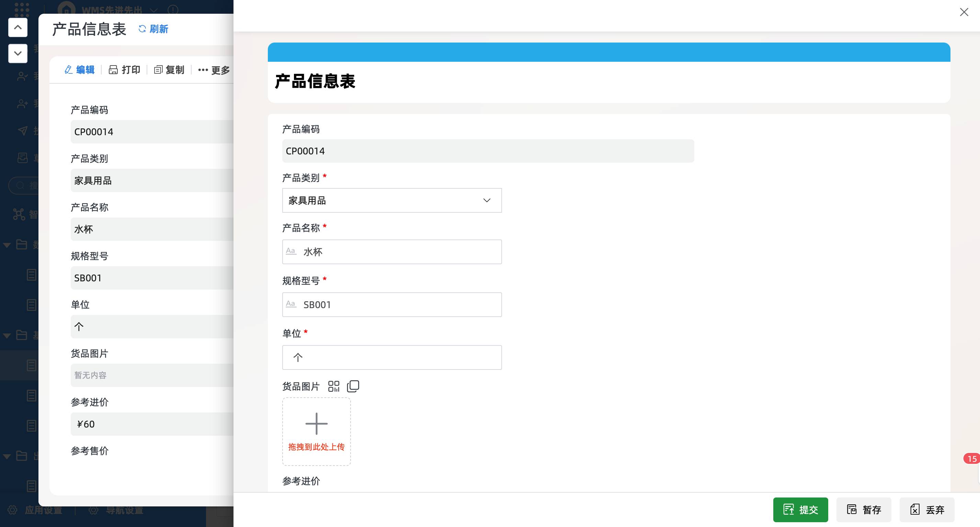Click the QR code icon beside 货品图片
The width and height of the screenshot is (980, 527).
pyautogui.click(x=334, y=386)
